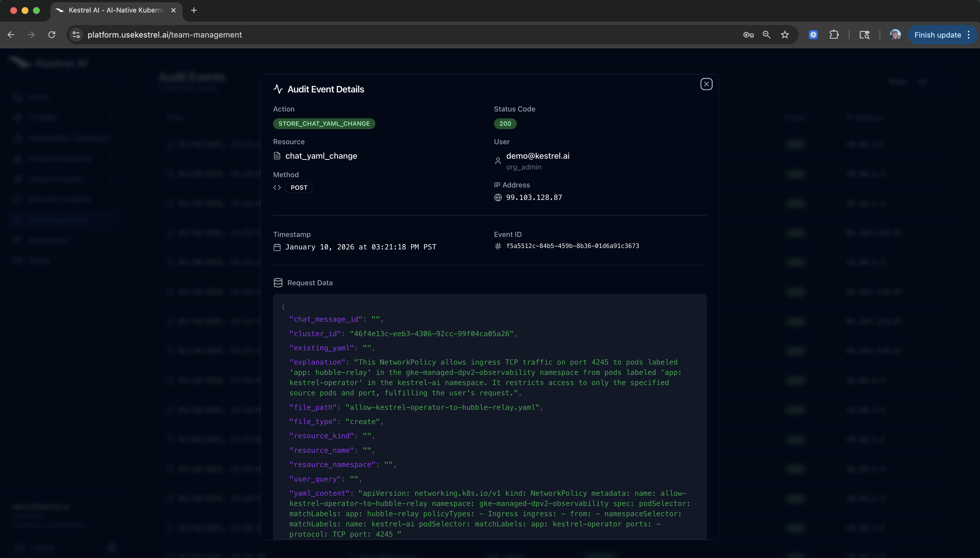Click the globe icon beside the IP address
This screenshot has height=558, width=980.
coord(498,197)
